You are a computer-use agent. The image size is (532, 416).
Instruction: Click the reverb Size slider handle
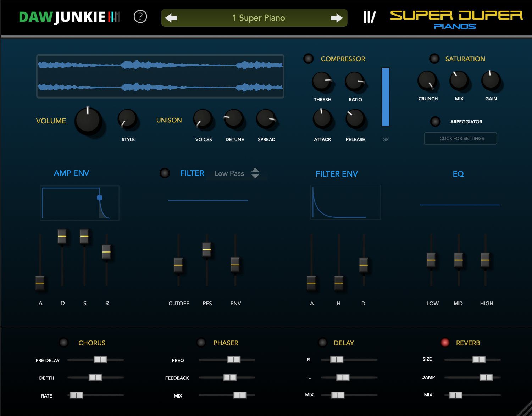[x=479, y=360]
